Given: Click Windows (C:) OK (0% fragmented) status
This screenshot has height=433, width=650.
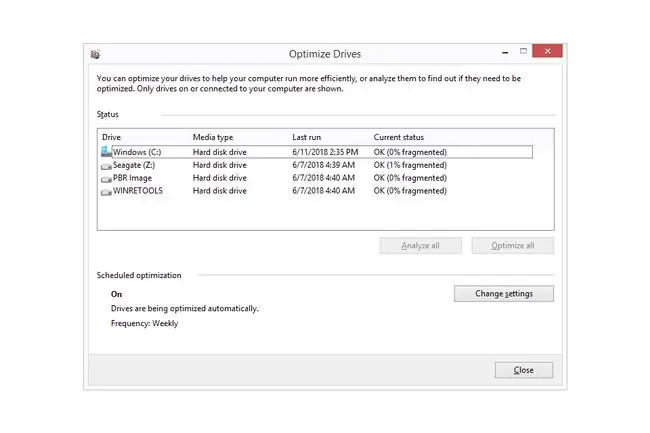Looking at the screenshot, I should (410, 152).
